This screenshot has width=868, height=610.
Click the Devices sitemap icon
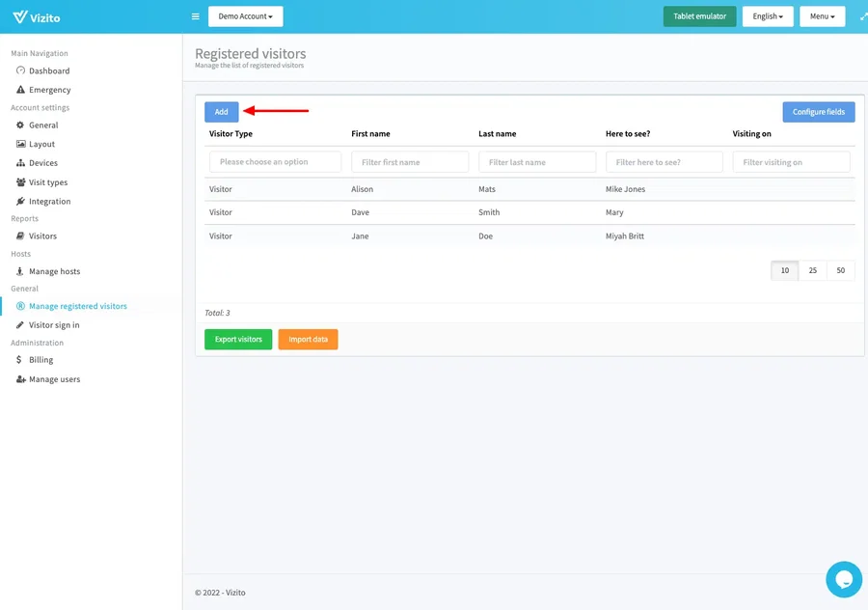pos(20,163)
